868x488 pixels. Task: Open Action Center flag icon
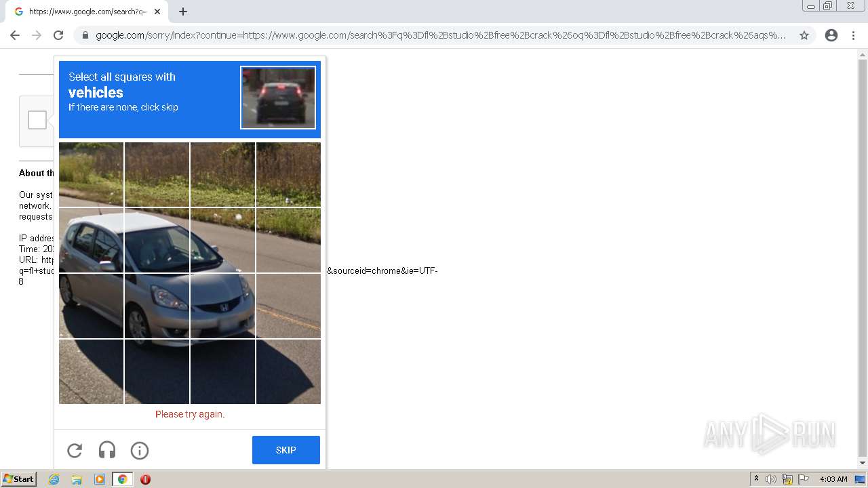coord(804,479)
